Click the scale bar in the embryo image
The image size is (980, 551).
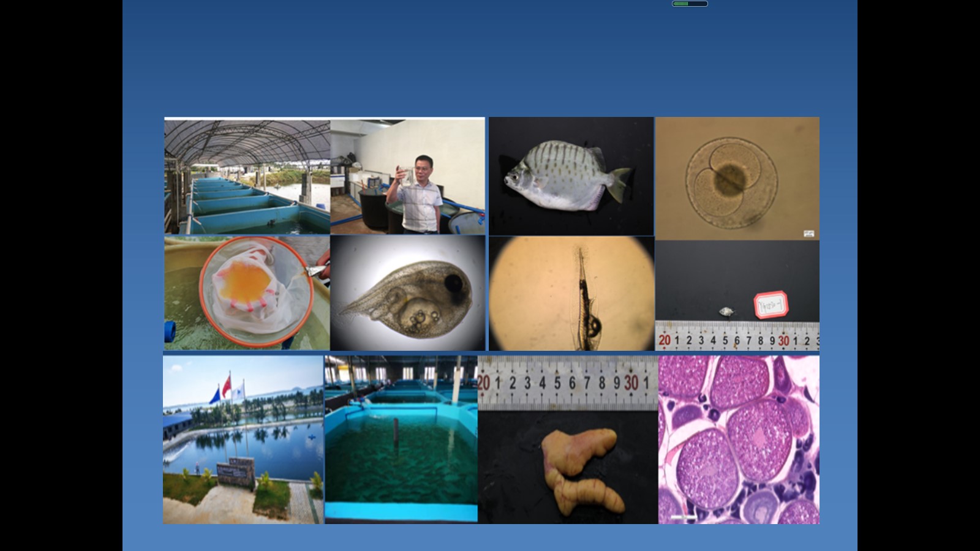click(x=809, y=233)
